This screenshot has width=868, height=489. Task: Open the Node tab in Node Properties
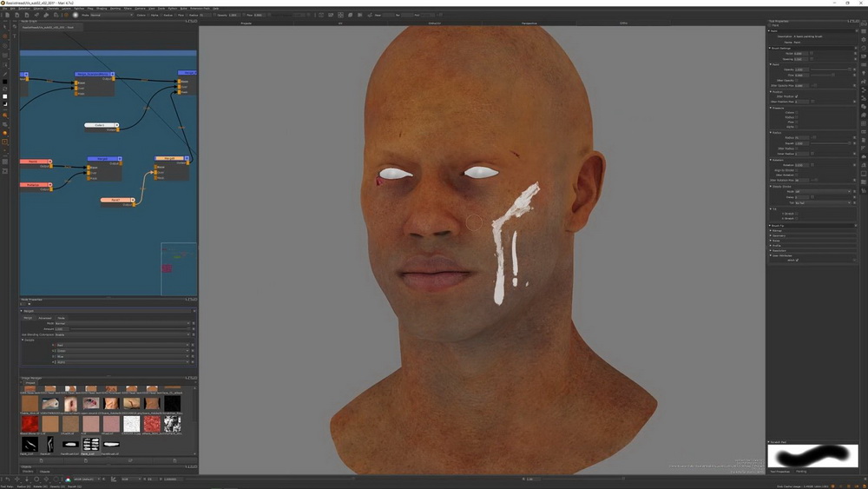pyautogui.click(x=62, y=318)
